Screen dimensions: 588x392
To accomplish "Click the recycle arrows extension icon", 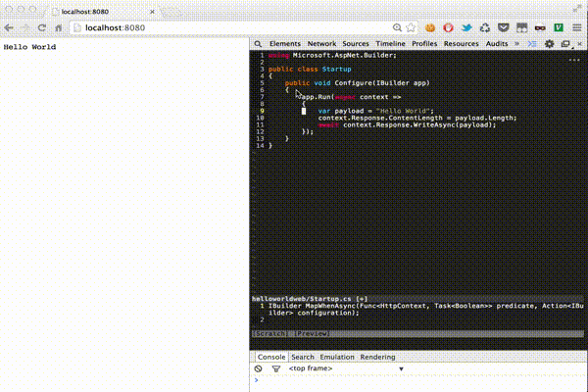I will [485, 27].
